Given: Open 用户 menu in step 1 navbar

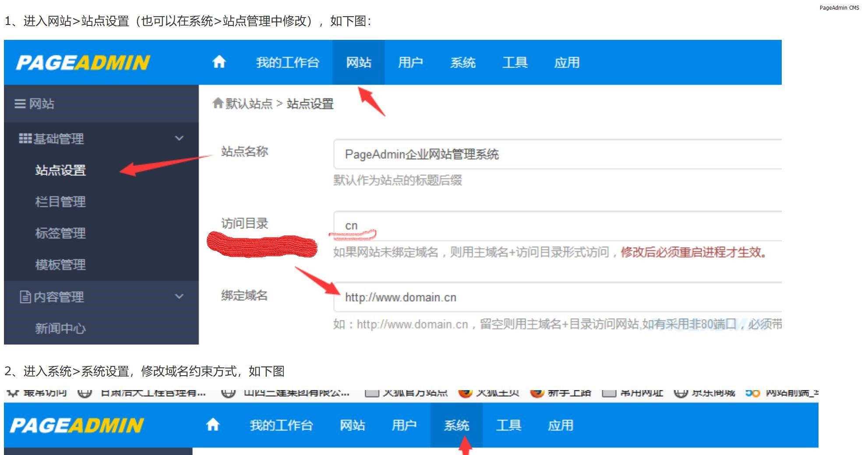Looking at the screenshot, I should (410, 63).
